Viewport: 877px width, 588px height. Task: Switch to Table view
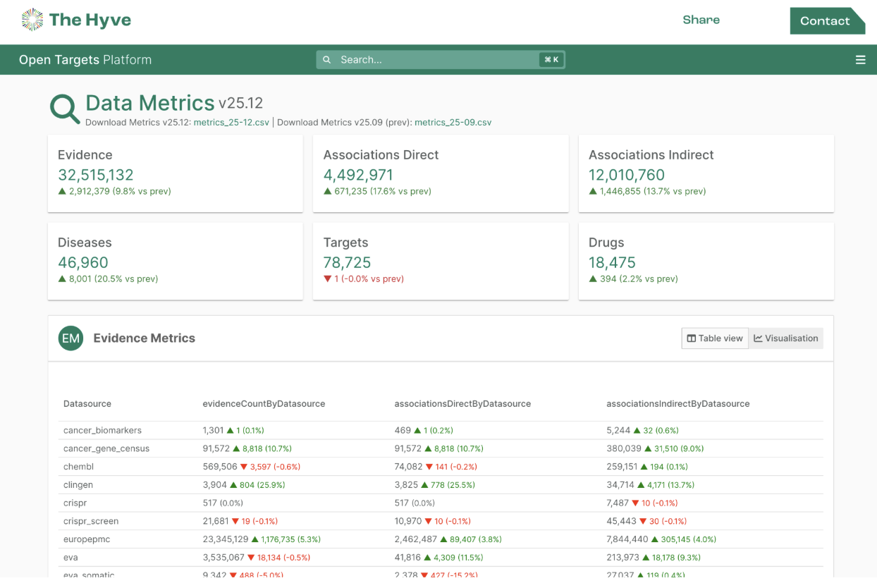click(x=715, y=338)
